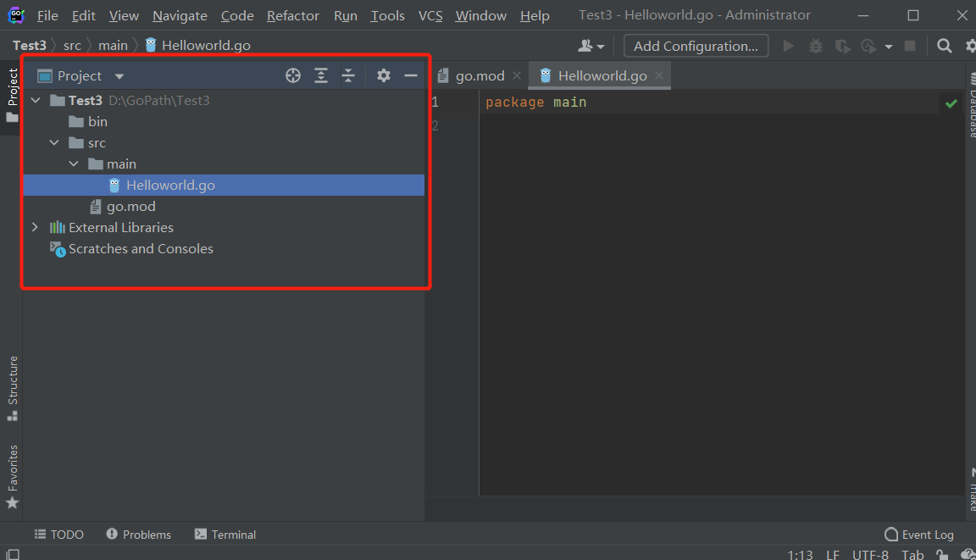Select Helloworld.go in project tree
The height and width of the screenshot is (560, 976).
224,185
